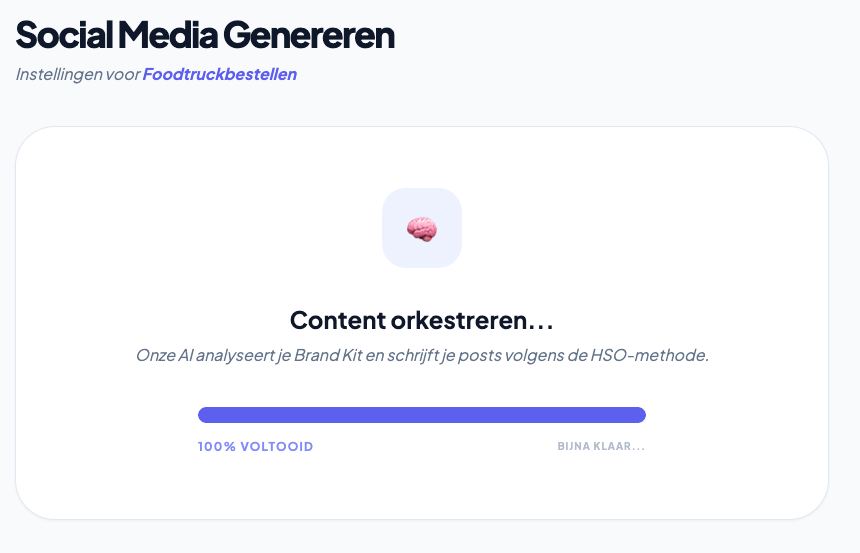Click the word "Social" in the title
This screenshot has width=860, height=553.
[x=63, y=35]
